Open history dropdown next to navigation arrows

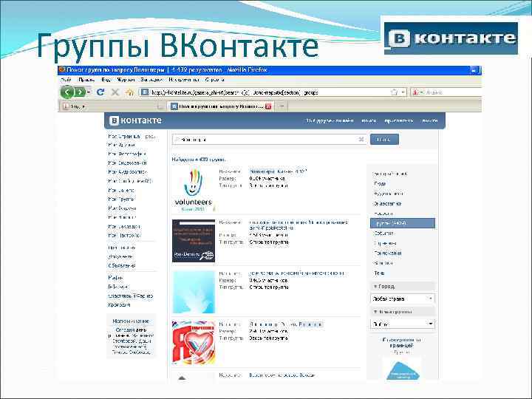click(x=89, y=92)
